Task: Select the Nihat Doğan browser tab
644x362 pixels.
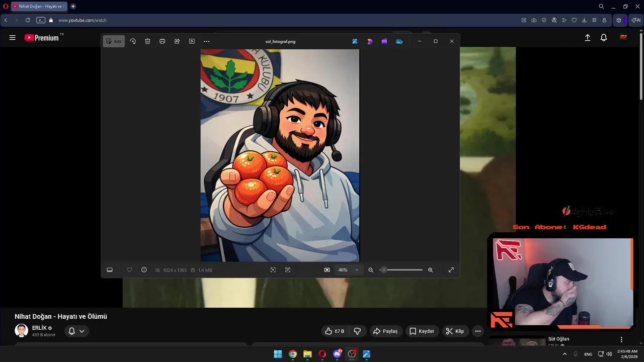Action: coord(38,7)
